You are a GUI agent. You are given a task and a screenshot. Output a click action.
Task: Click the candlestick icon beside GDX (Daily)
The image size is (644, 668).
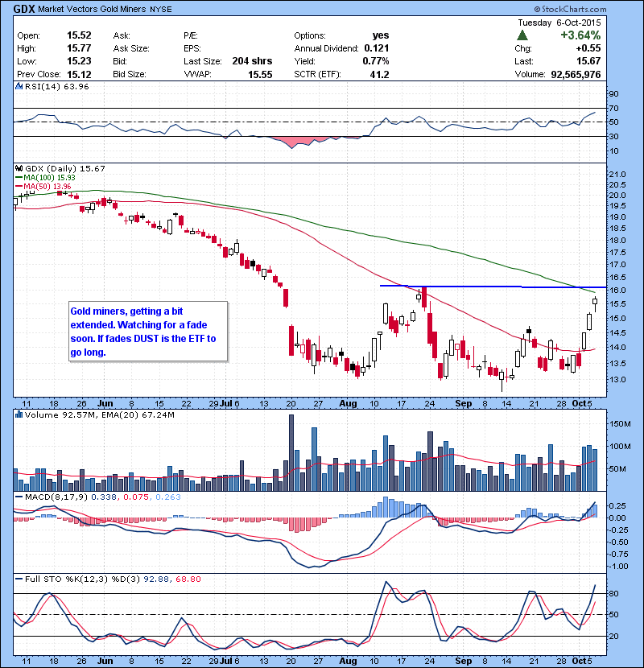19,169
